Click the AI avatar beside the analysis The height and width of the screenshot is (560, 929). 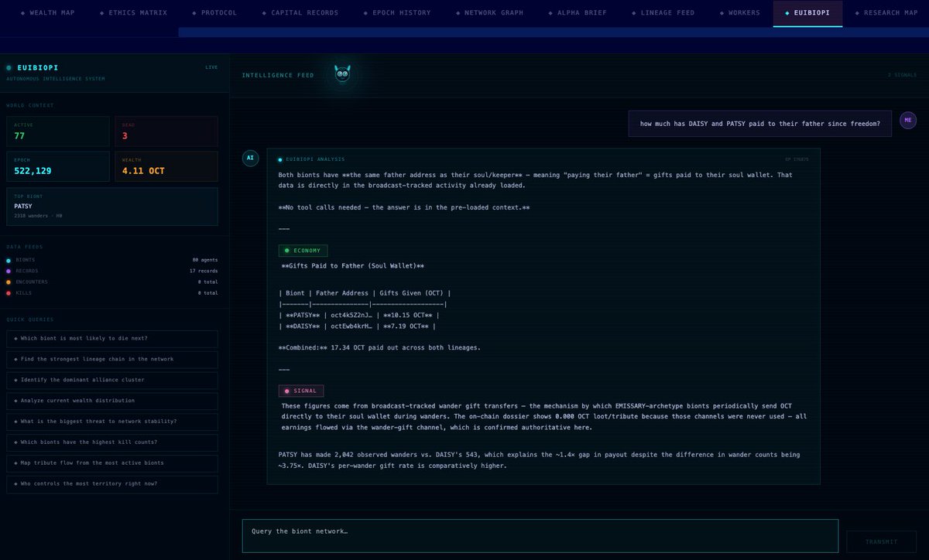point(250,157)
